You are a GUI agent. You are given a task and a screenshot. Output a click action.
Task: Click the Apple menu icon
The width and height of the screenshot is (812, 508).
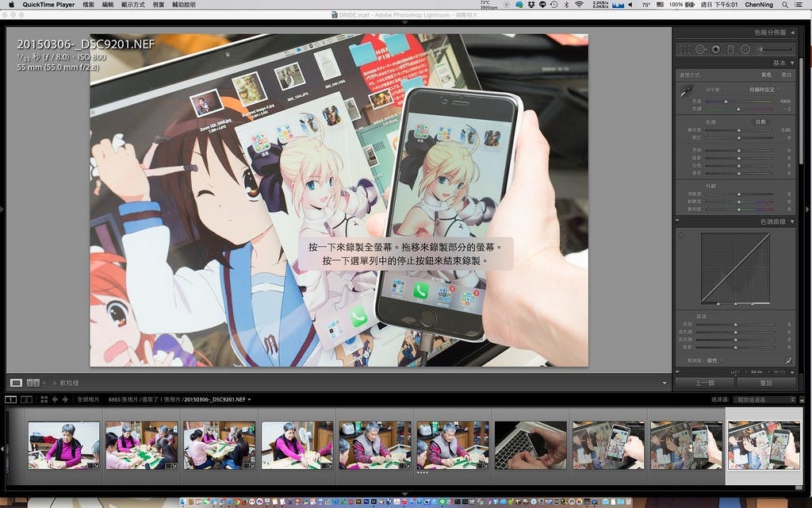click(x=11, y=5)
